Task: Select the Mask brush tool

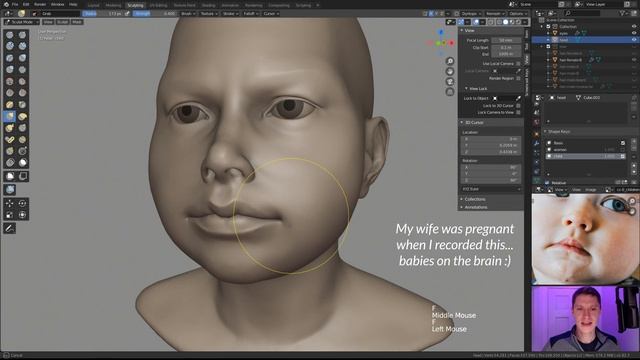Action: click(22, 163)
